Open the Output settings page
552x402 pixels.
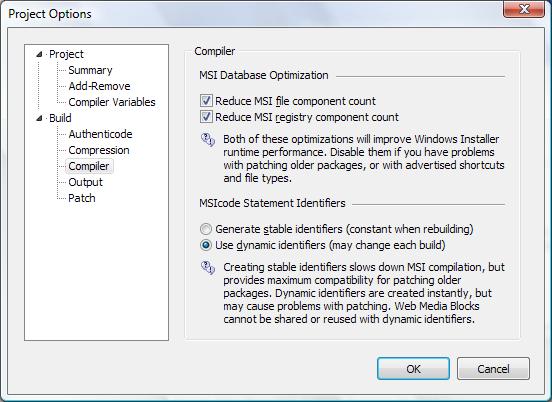click(86, 182)
